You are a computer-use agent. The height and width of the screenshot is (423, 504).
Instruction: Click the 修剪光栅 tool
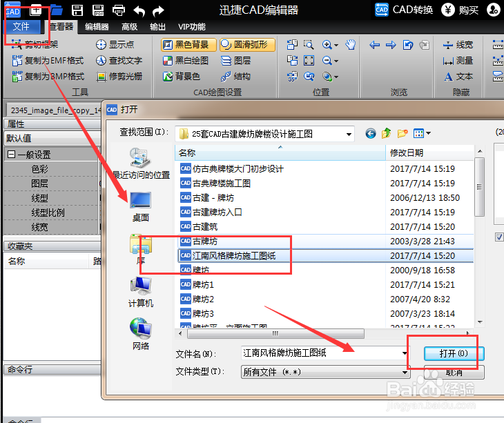[x=119, y=77]
